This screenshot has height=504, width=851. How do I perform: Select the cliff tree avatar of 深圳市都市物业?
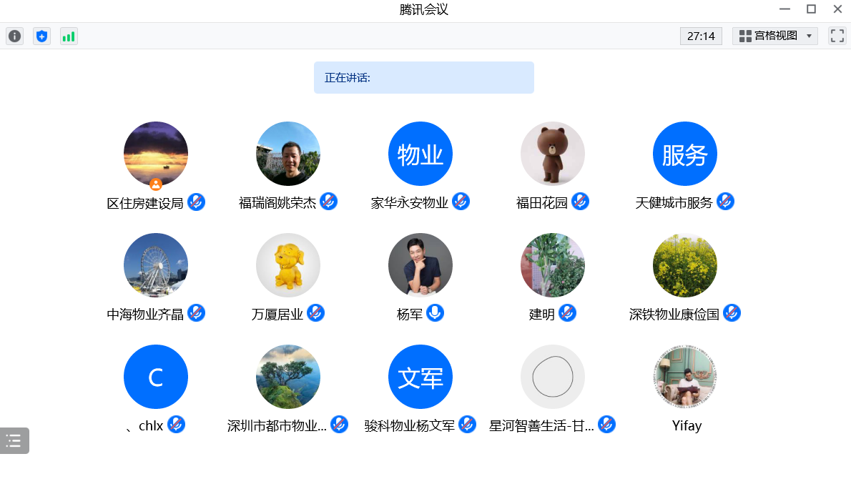(288, 377)
